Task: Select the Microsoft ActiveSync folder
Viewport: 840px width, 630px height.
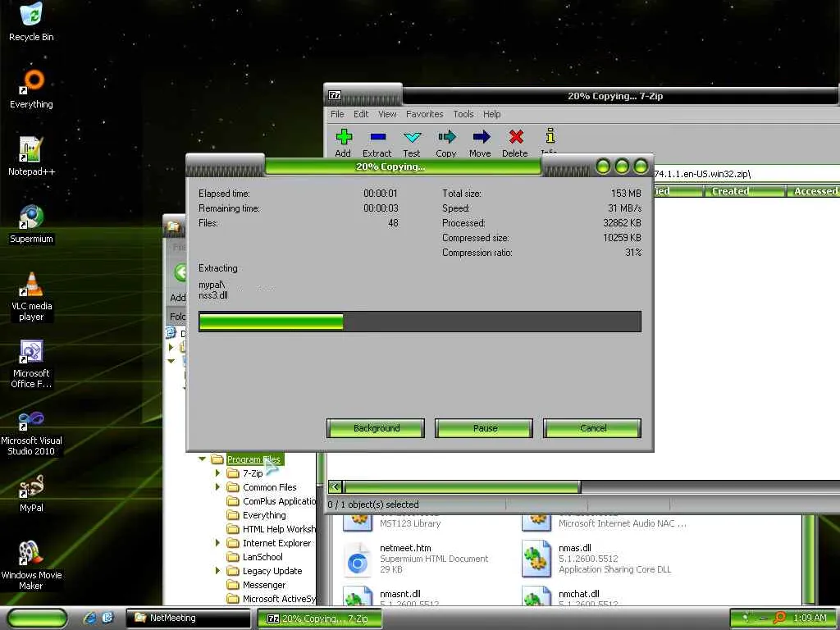Action: [x=272, y=598]
